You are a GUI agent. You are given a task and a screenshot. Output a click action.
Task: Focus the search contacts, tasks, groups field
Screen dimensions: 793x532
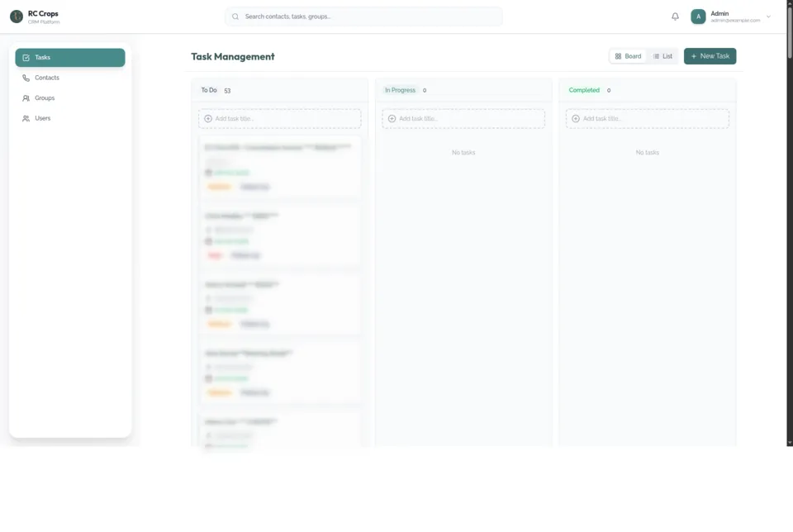pyautogui.click(x=363, y=17)
